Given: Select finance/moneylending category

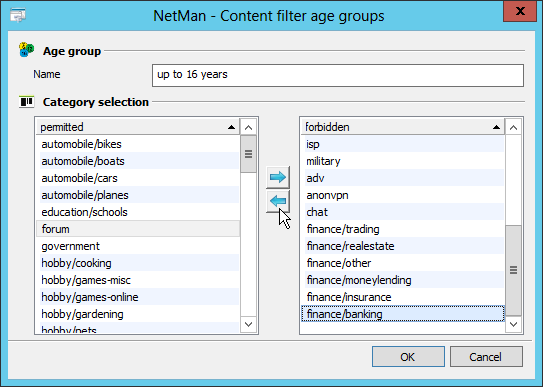Looking at the screenshot, I should point(403,280).
